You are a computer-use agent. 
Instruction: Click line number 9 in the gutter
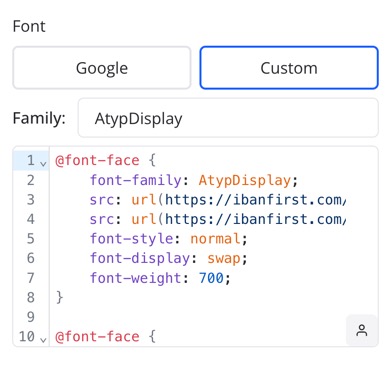[x=31, y=317]
